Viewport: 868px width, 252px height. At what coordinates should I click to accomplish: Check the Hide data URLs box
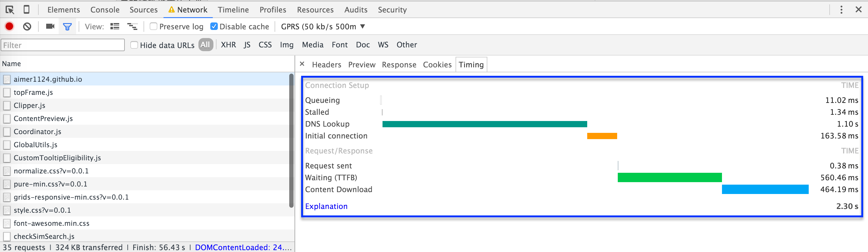tap(134, 45)
